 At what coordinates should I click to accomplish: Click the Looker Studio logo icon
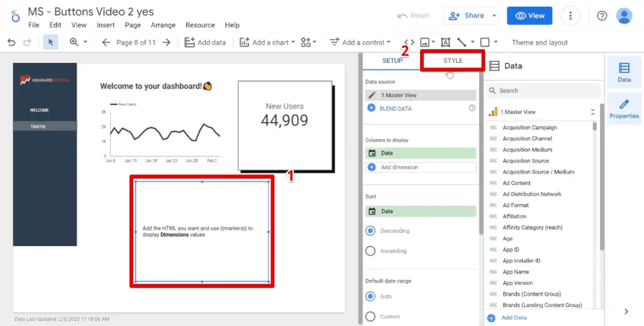tap(16, 16)
